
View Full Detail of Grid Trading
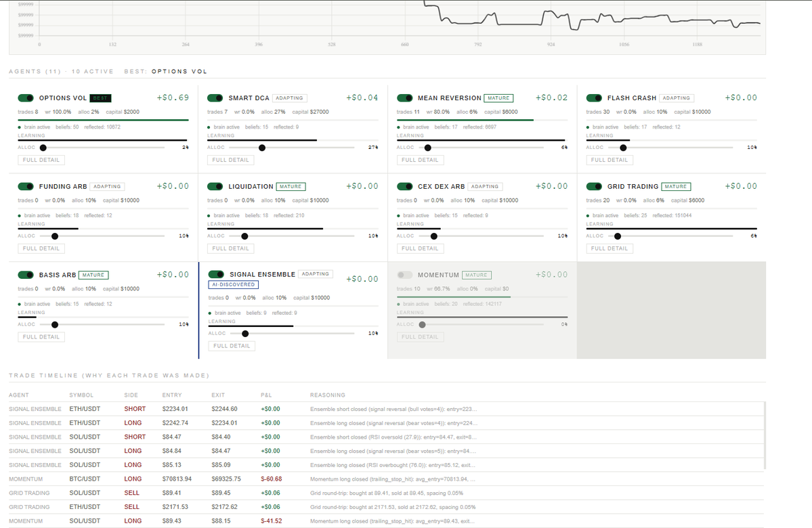tap(610, 248)
